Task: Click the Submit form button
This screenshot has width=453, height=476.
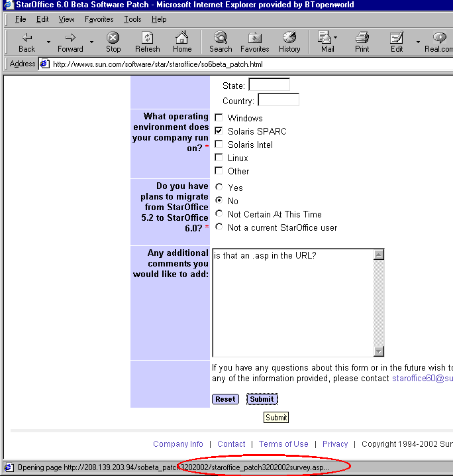Action: pos(262,399)
